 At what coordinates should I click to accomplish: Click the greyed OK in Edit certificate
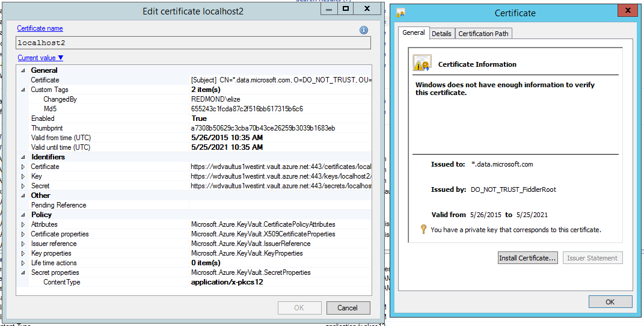(299, 307)
